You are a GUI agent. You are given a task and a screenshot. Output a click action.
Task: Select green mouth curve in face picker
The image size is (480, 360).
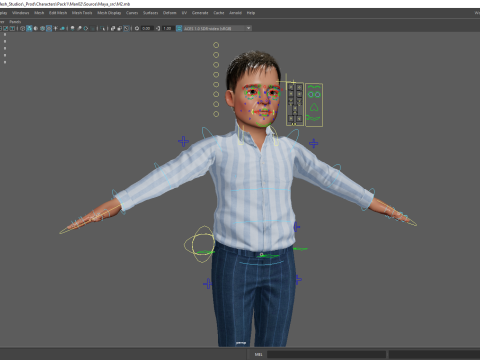tap(313, 118)
